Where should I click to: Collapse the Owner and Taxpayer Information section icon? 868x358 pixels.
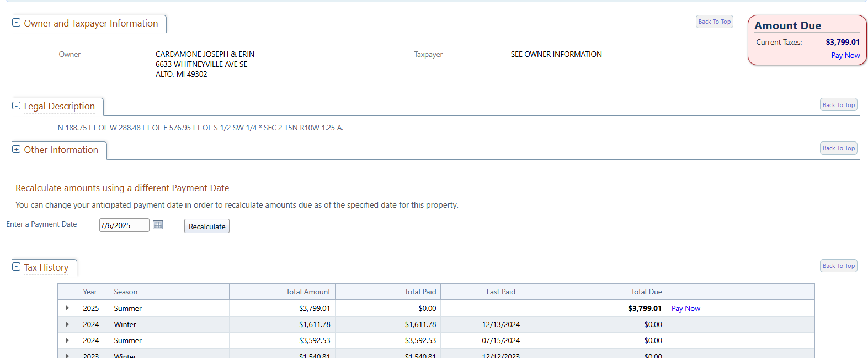17,23
